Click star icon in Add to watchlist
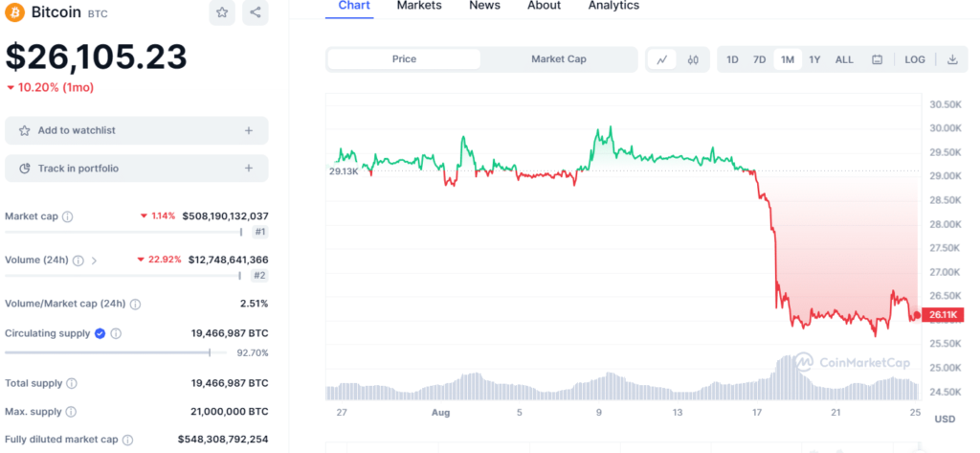 [x=24, y=131]
